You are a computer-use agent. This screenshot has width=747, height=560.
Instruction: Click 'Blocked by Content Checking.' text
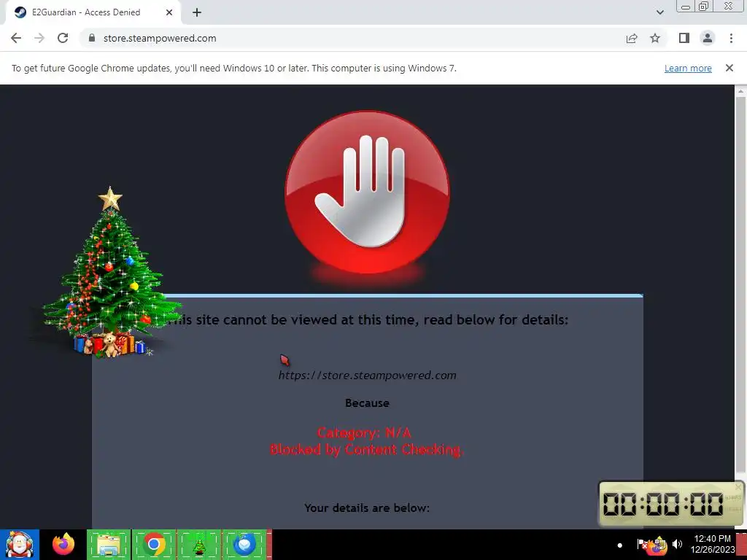point(366,449)
